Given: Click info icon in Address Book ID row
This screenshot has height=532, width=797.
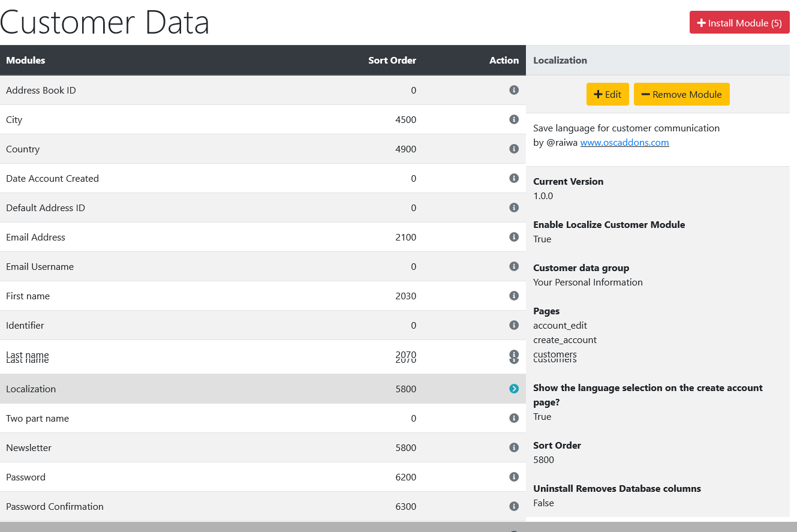Looking at the screenshot, I should (514, 90).
